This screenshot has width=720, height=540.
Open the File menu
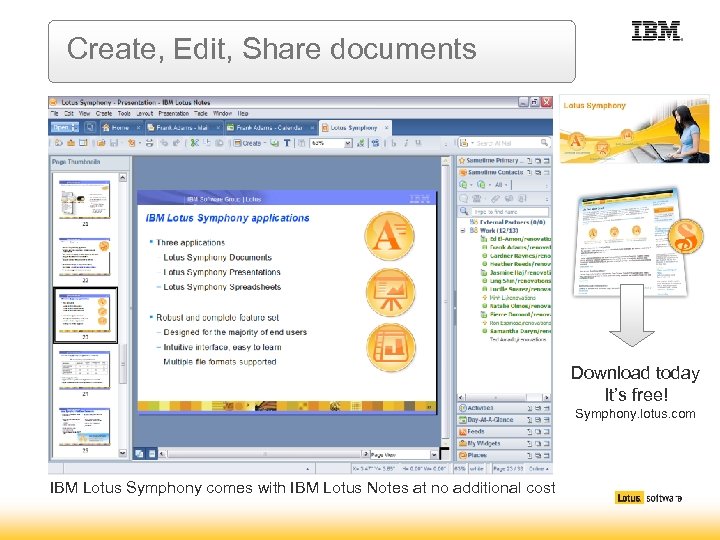[54, 113]
